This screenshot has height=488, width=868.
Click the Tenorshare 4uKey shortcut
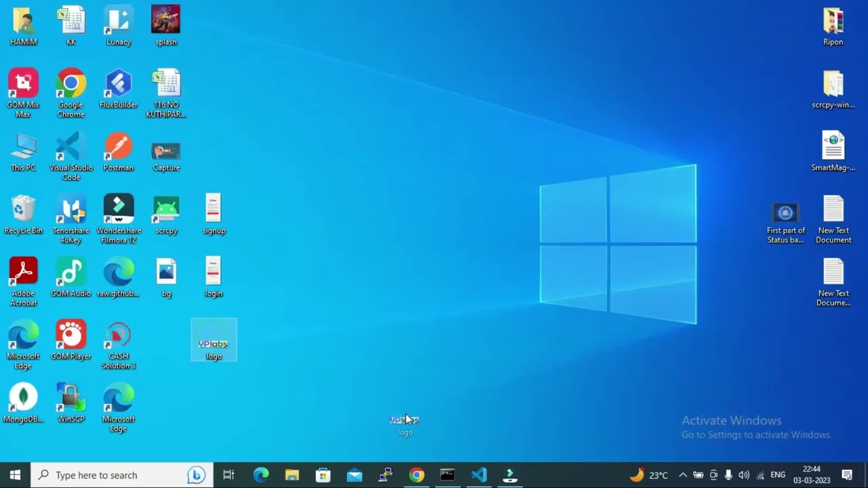pyautogui.click(x=71, y=220)
